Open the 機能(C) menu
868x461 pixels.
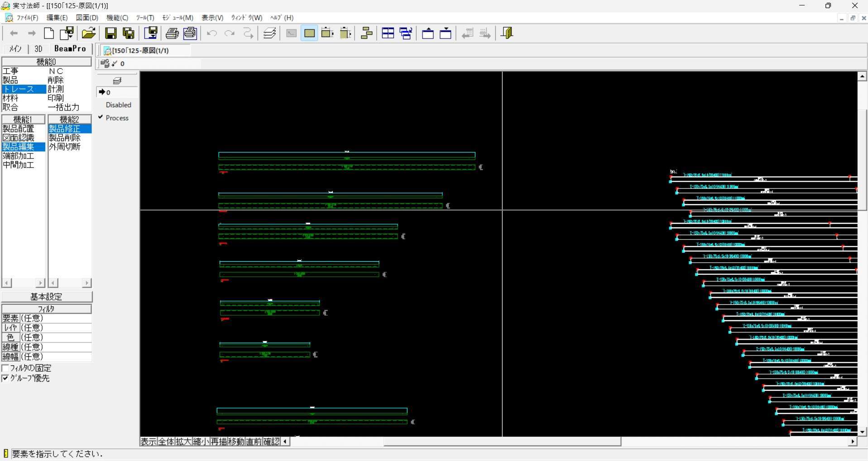(x=117, y=18)
